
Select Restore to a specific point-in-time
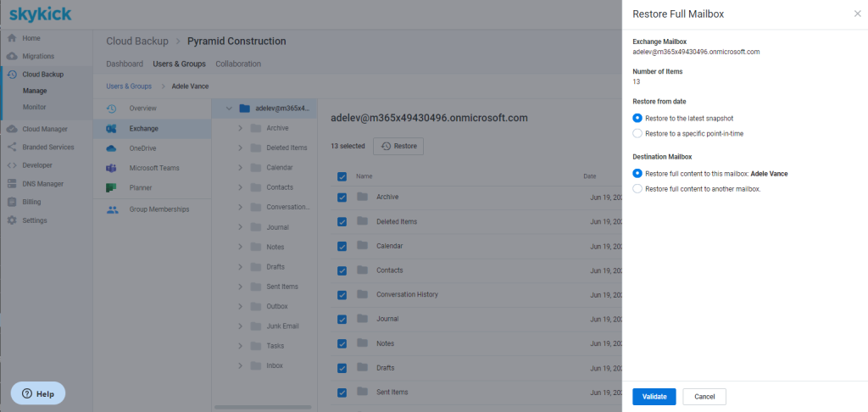637,133
